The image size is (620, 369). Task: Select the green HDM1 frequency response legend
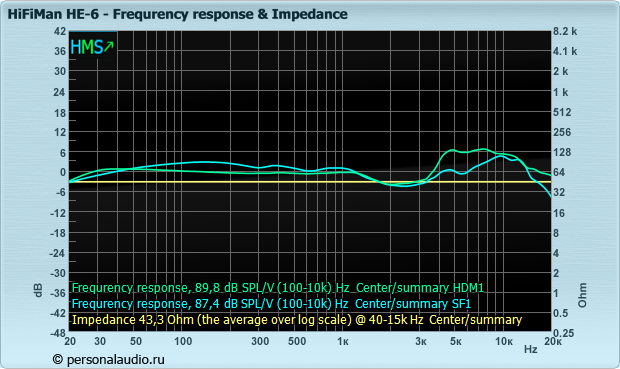pyautogui.click(x=278, y=288)
